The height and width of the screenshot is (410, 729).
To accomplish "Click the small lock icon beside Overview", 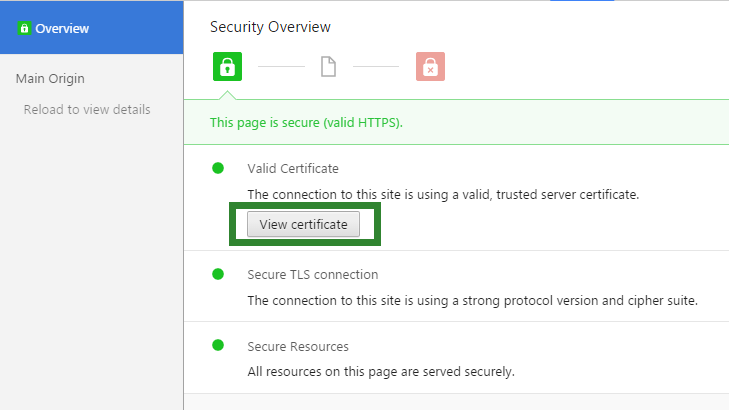I will point(24,28).
